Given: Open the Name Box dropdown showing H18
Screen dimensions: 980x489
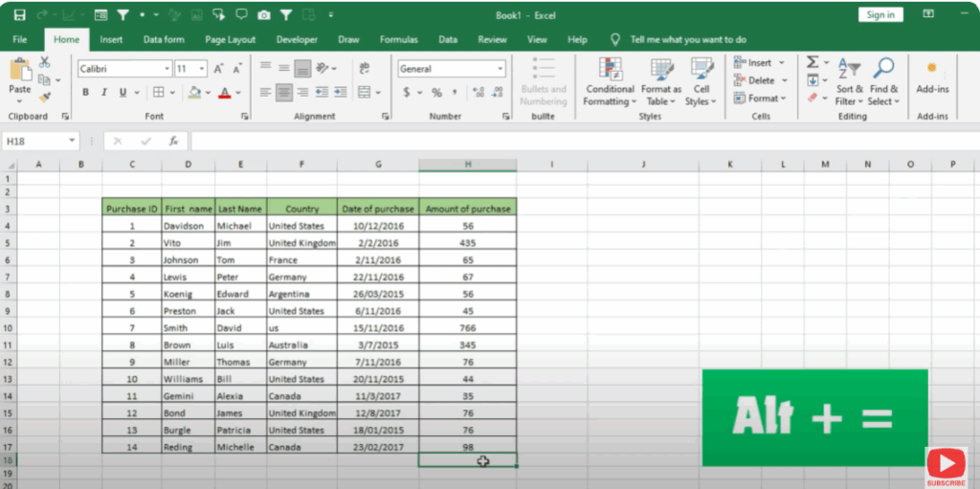Looking at the screenshot, I should pyautogui.click(x=72, y=142).
